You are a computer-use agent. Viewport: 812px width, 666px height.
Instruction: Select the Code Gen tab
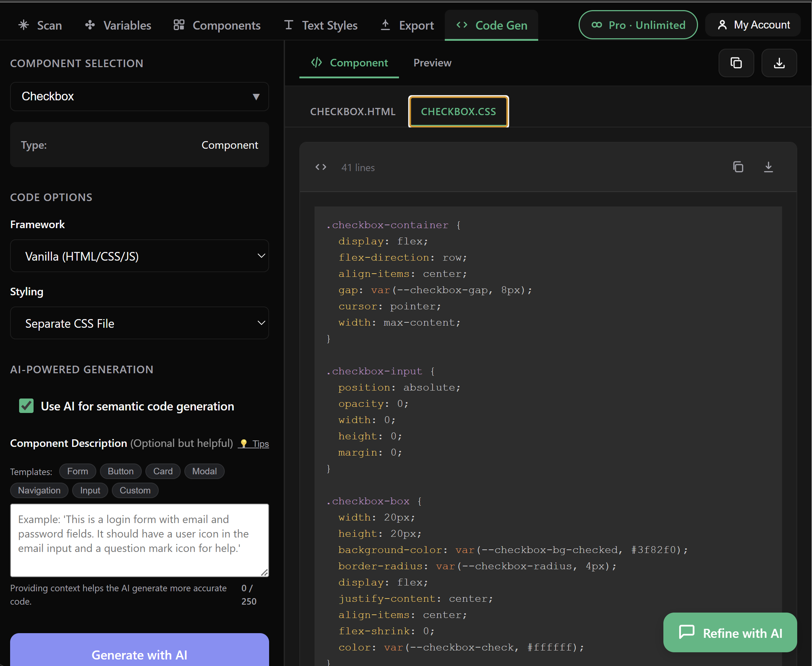[492, 25]
